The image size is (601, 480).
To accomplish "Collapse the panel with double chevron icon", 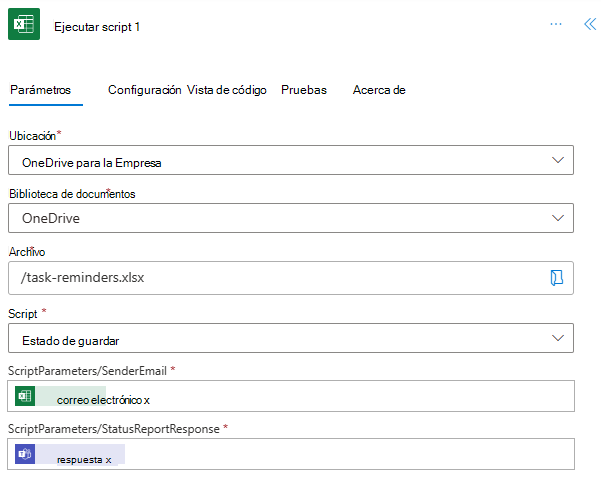I will (x=589, y=25).
